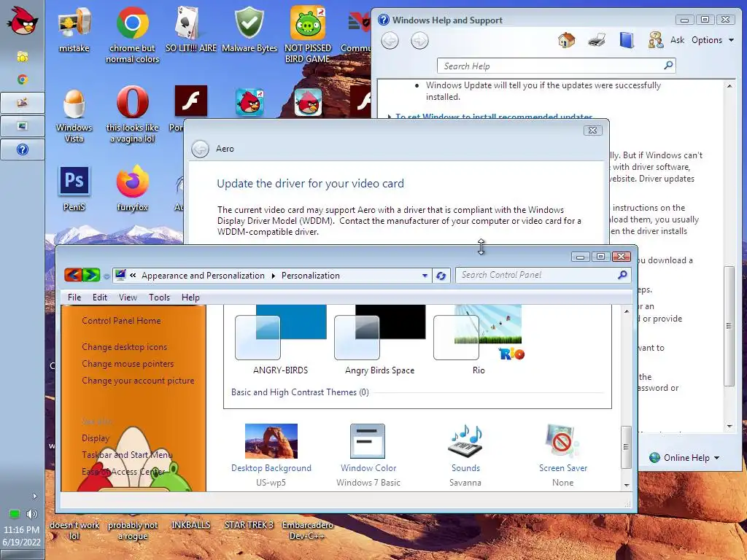This screenshot has height=560, width=747.
Task: Open Desktop Background settings
Action: pos(271,455)
